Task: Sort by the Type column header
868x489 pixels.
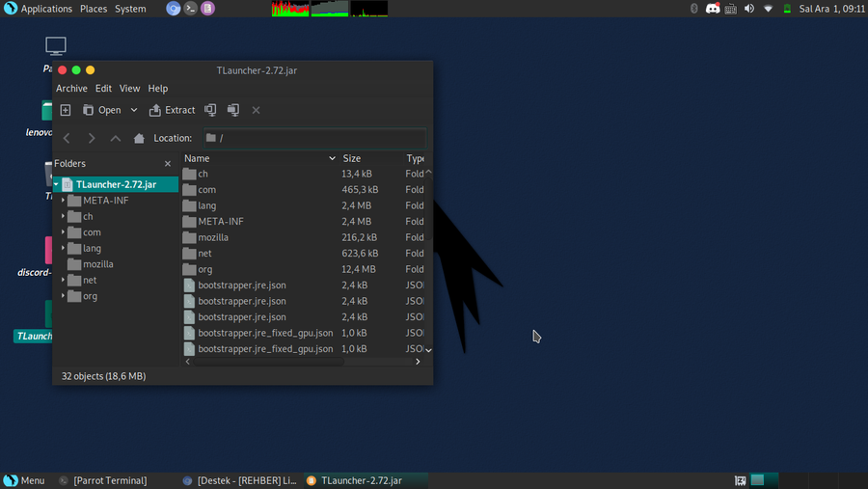Action: coord(416,158)
